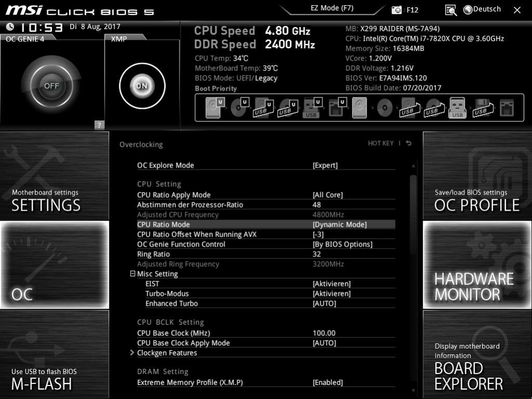
Task: Change Enhanced Turbo [AUTO] setting
Action: [325, 303]
